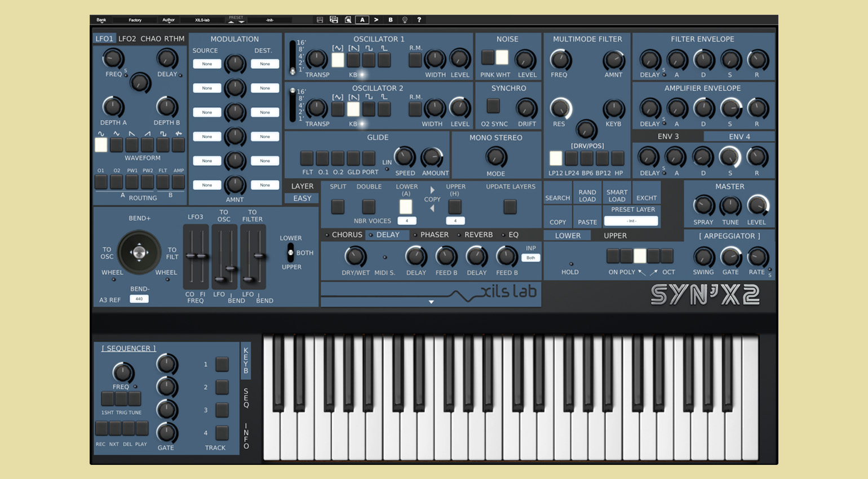Toggle the arpeggiator HOLD switch
The height and width of the screenshot is (479, 868).
click(x=571, y=264)
